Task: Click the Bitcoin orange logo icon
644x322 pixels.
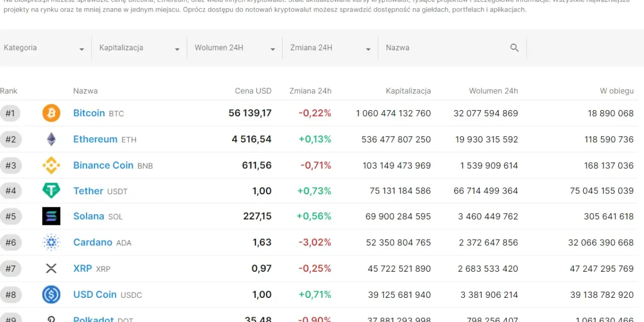Action: [51, 113]
